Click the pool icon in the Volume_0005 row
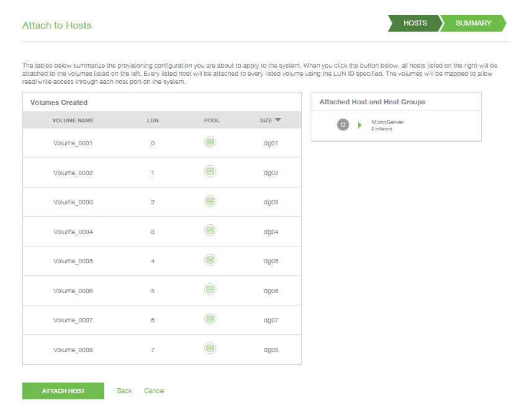Screen dimensions: 532x408 coord(210,260)
